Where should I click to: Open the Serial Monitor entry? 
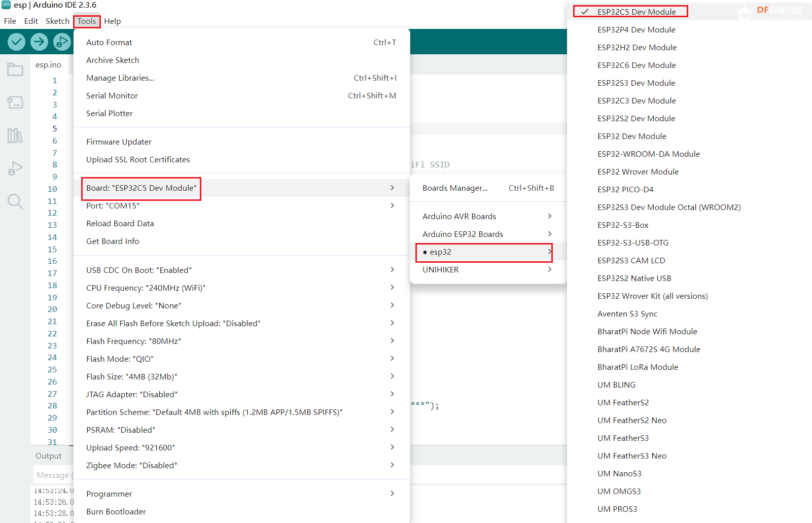(x=241, y=96)
